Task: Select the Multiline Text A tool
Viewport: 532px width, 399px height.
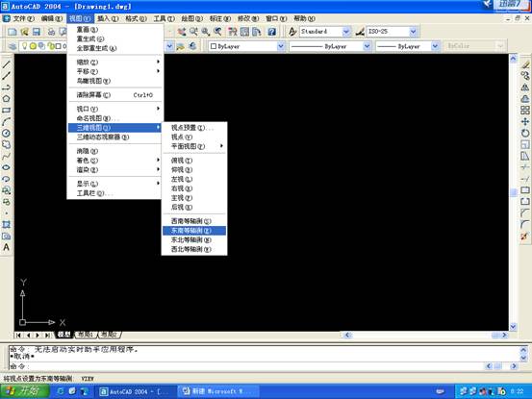Action: click(6, 247)
